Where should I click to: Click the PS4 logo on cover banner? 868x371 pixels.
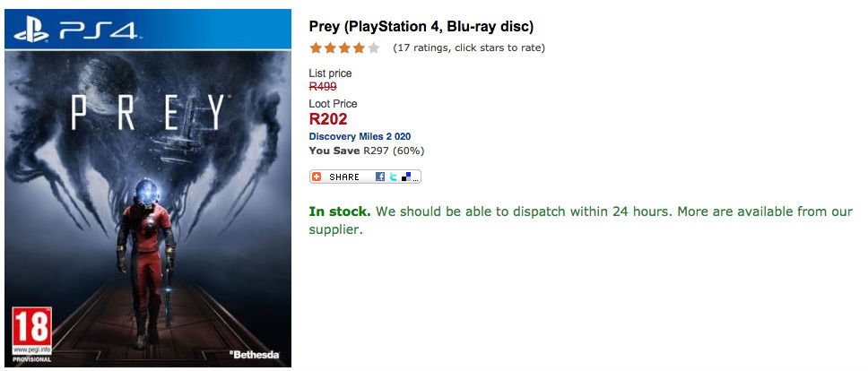tap(74, 30)
